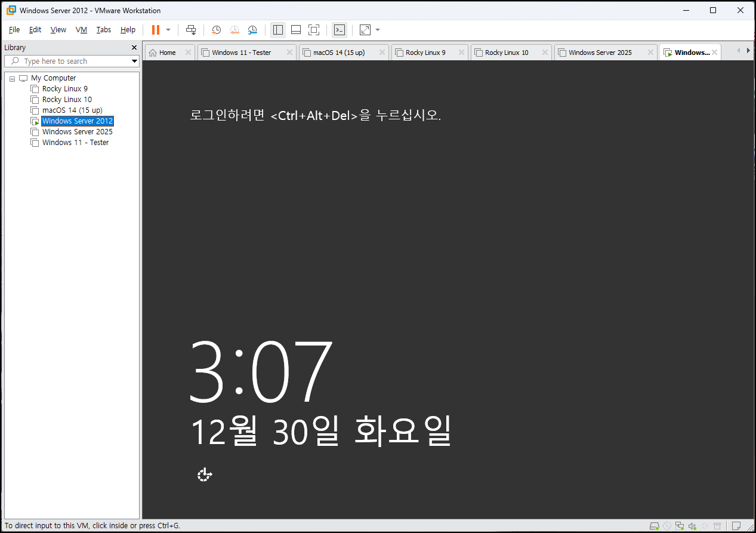The height and width of the screenshot is (533, 756).
Task: Open the library search dropdown arrow
Action: [134, 61]
